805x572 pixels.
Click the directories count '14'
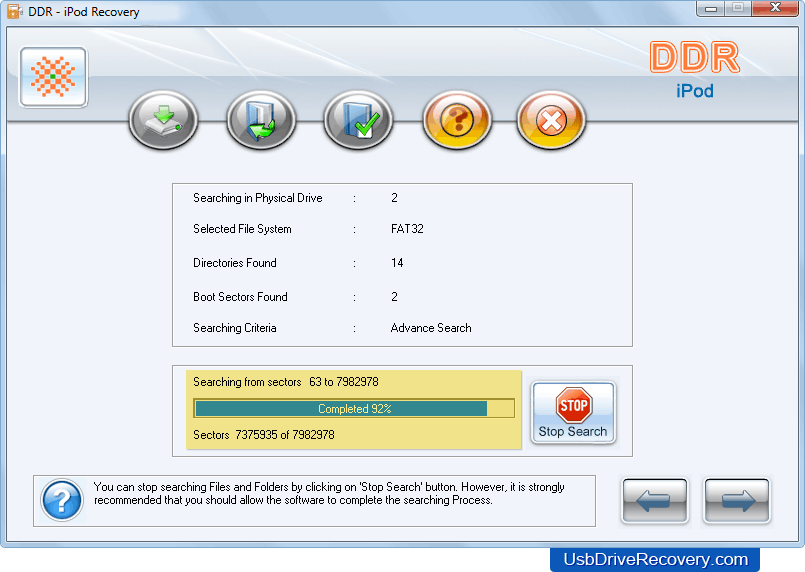click(x=397, y=263)
